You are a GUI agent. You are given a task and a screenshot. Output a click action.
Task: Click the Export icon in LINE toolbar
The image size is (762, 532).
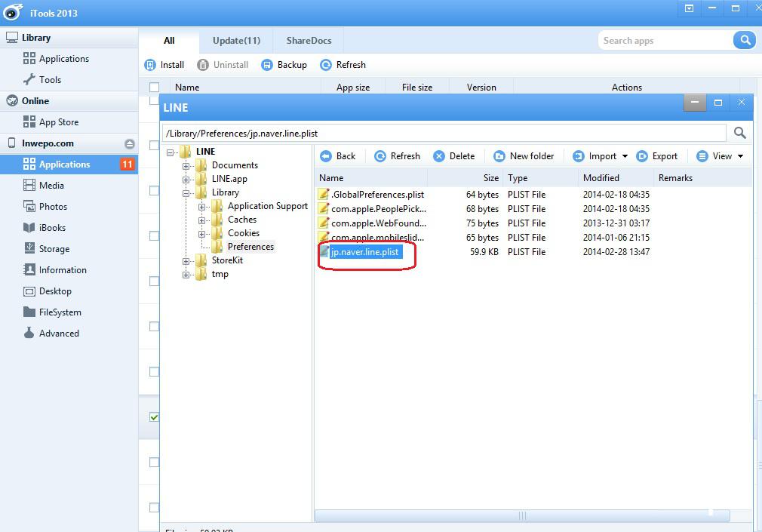pyautogui.click(x=642, y=156)
